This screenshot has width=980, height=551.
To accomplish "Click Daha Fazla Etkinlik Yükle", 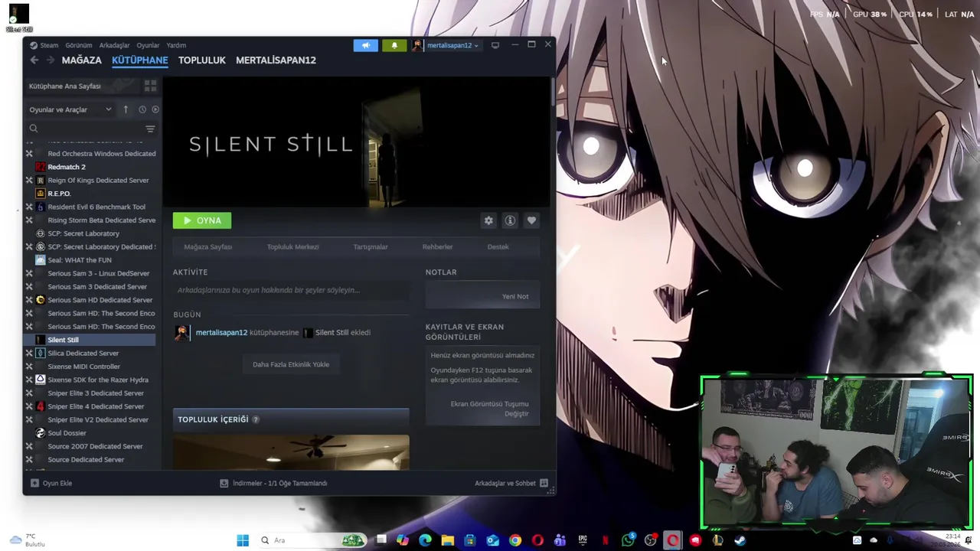I will 291,364.
